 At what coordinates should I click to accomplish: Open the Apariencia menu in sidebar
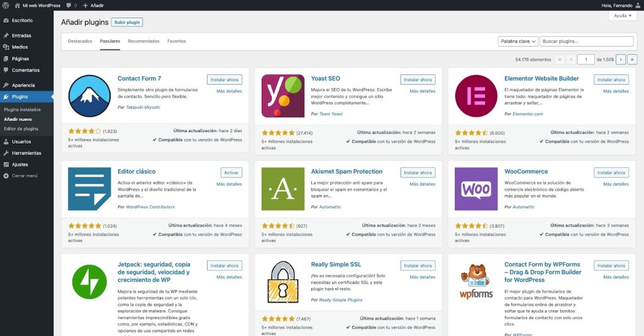(x=23, y=85)
